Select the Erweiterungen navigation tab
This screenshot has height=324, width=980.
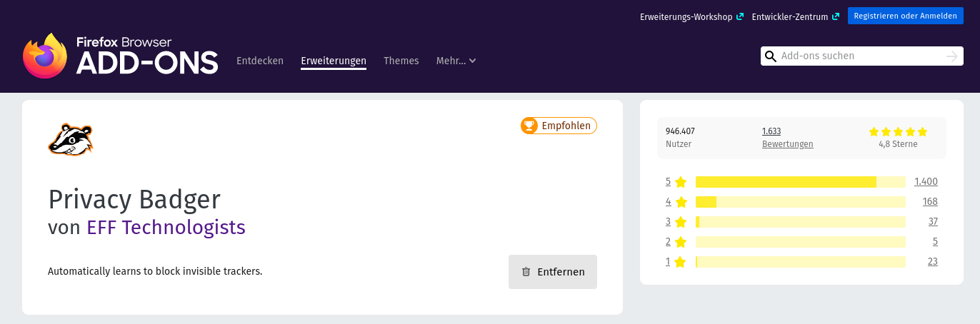click(x=334, y=61)
